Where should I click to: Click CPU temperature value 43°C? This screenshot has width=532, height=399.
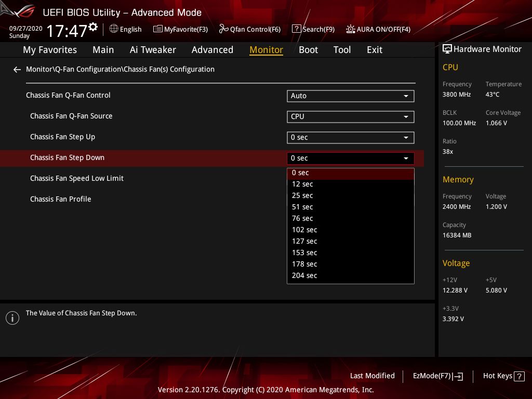click(x=493, y=95)
